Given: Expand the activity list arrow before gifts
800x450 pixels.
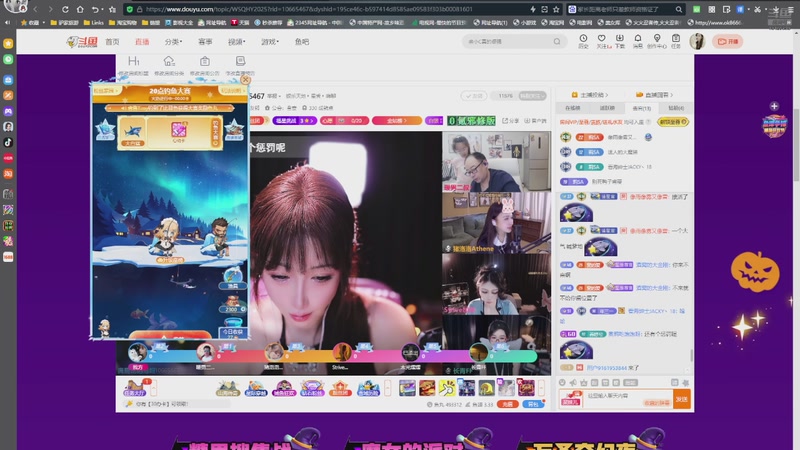Looking at the screenshot, I should pyautogui.click(x=388, y=388).
